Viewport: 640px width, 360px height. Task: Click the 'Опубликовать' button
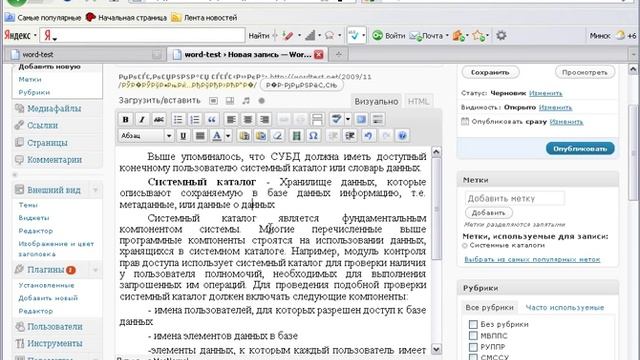580,149
